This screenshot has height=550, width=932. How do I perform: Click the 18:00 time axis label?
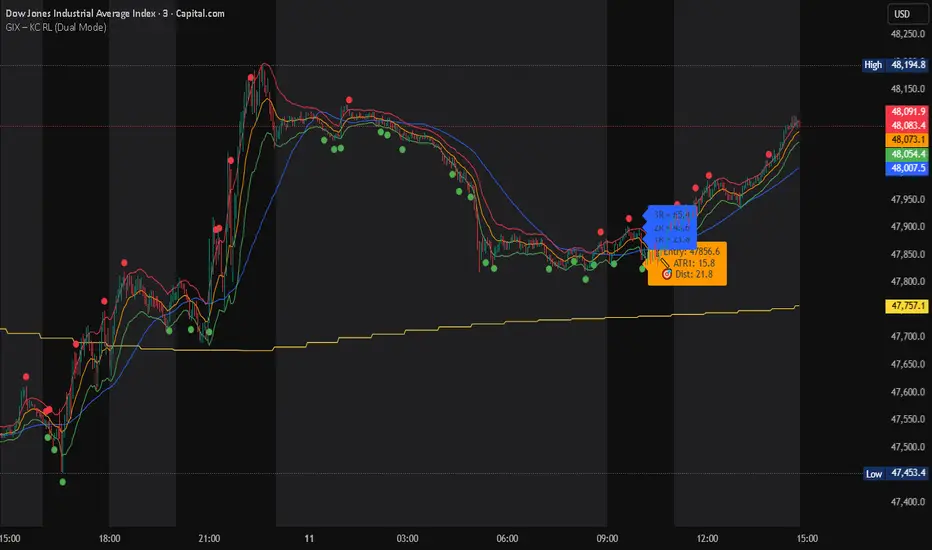[109, 539]
